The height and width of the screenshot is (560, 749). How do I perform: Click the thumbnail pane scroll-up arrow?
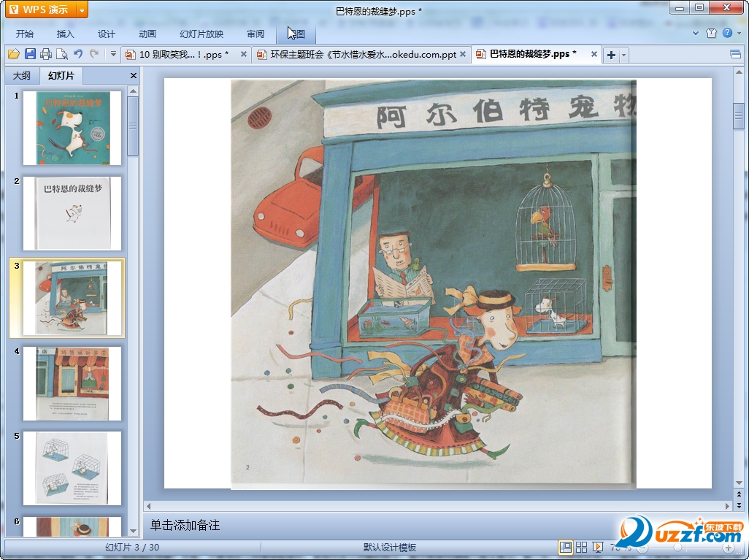click(x=134, y=91)
